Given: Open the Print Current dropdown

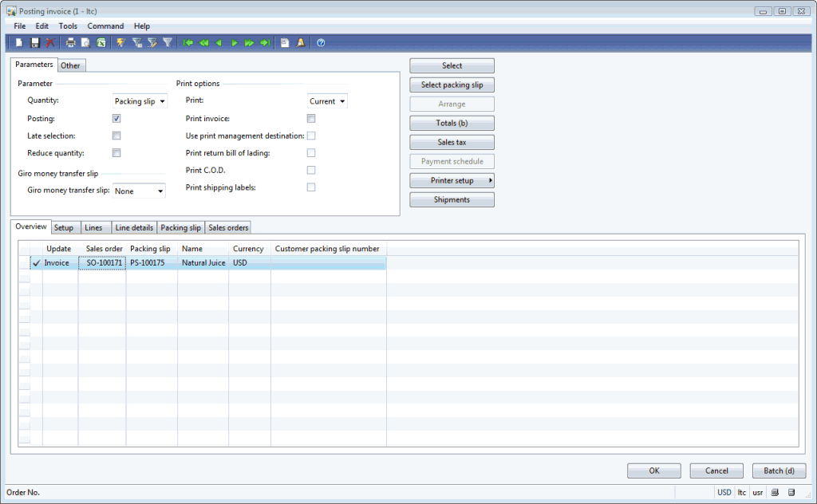Looking at the screenshot, I should pyautogui.click(x=342, y=101).
